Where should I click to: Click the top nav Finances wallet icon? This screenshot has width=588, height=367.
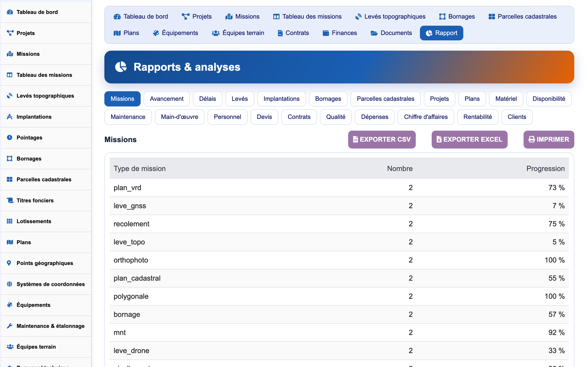tap(326, 33)
